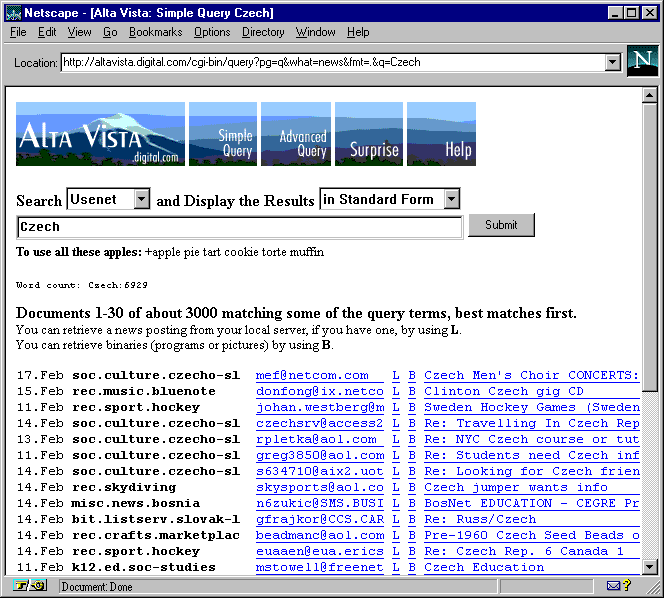Open the Directory menu
Image resolution: width=664 pixels, height=598 pixels.
click(263, 32)
